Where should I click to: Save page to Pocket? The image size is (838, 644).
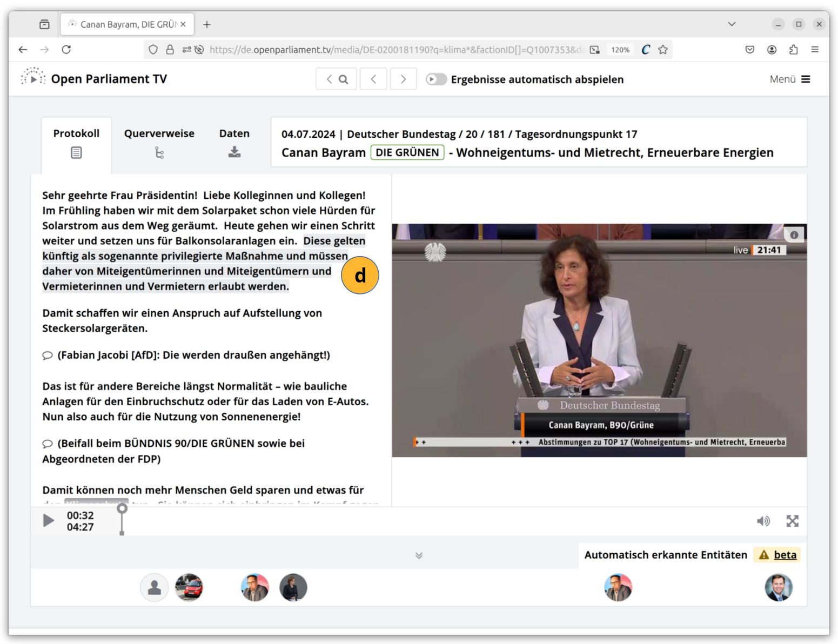750,50
